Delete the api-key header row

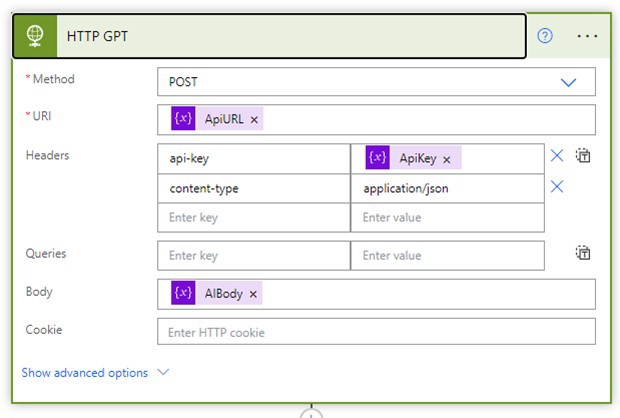coord(557,156)
